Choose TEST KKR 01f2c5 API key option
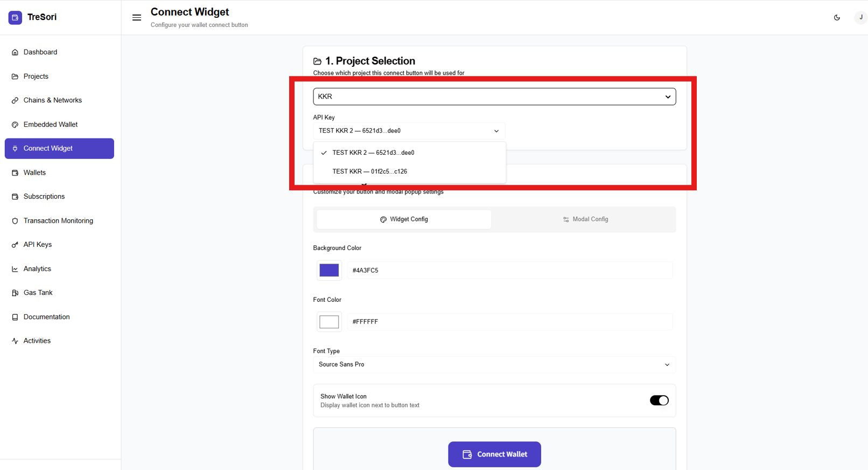This screenshot has height=470, width=868. coord(369,171)
